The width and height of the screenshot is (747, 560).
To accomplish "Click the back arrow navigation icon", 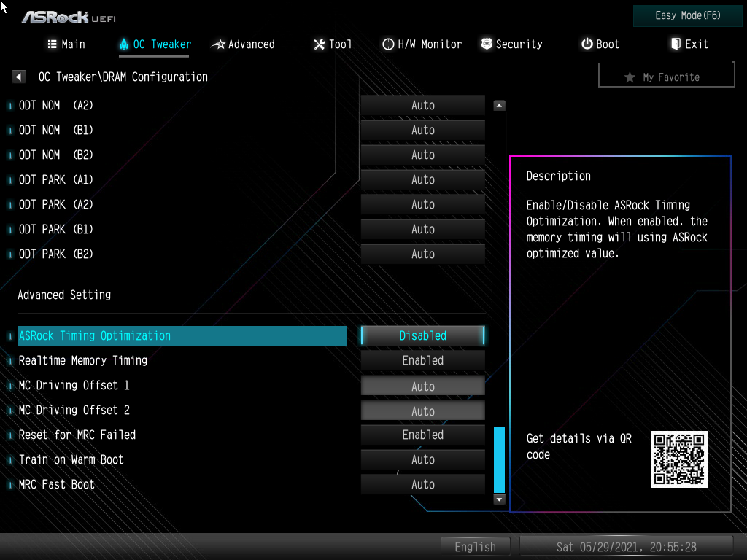I will [18, 76].
